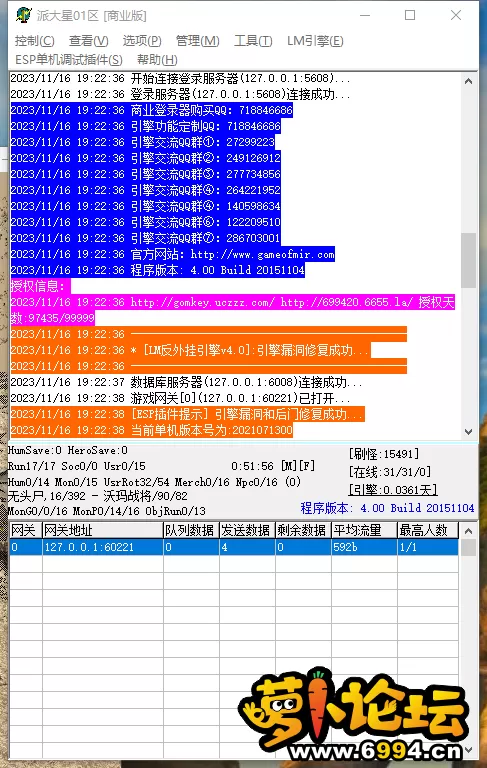Viewport: 487px width, 768px height.
Task: Minimize the 派大星01区 window
Action: [x=365, y=15]
